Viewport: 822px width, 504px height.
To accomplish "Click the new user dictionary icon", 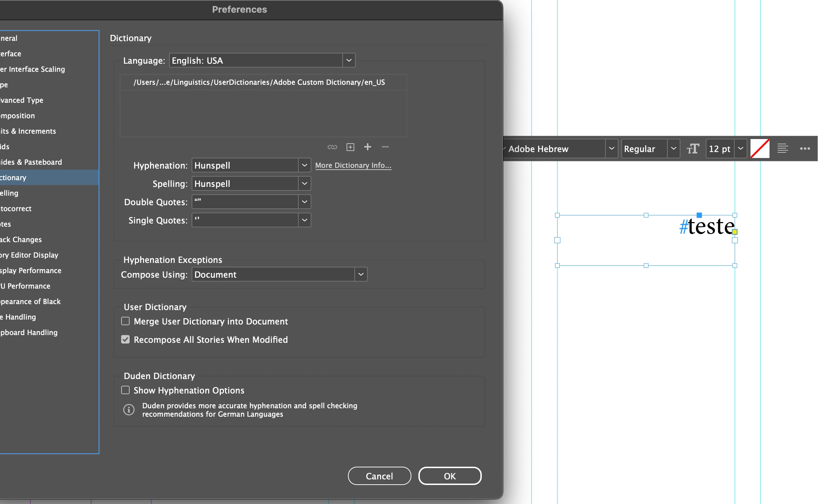I will coord(350,147).
